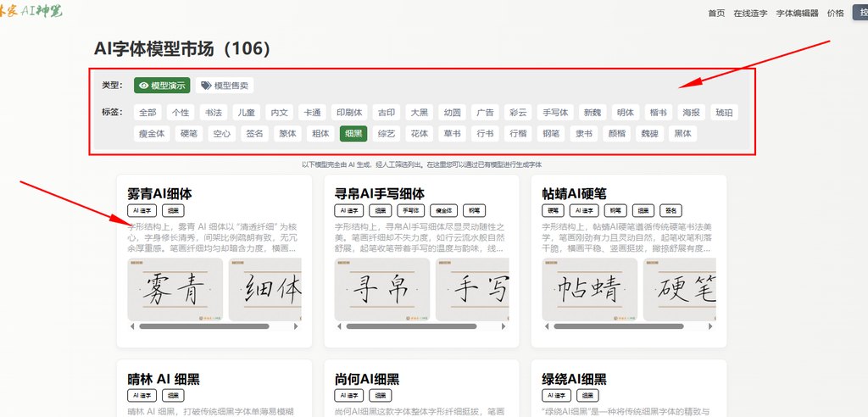
Task: Apply the 花体 tag
Action: 420,133
